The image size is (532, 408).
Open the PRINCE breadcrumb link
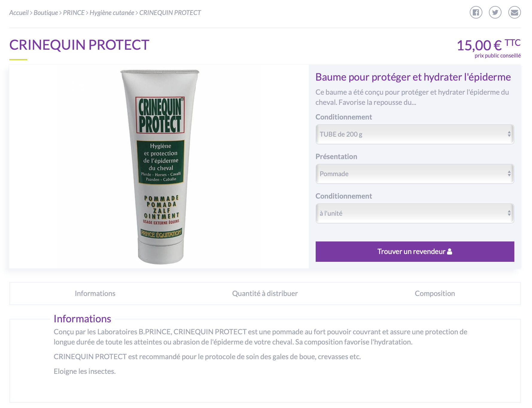click(x=74, y=13)
